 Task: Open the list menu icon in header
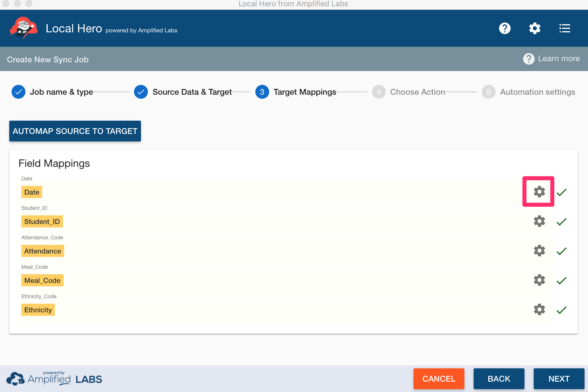click(564, 28)
